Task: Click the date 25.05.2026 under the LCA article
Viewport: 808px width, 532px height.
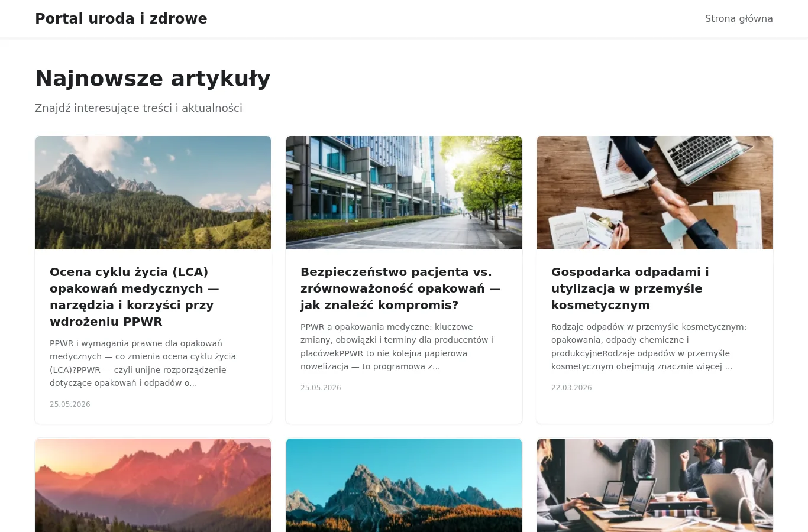Action: (x=70, y=404)
